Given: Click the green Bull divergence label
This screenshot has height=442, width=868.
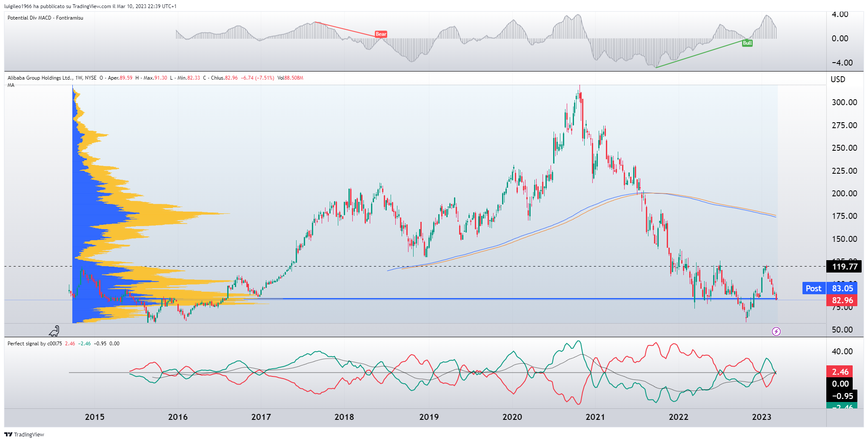Looking at the screenshot, I should (747, 43).
